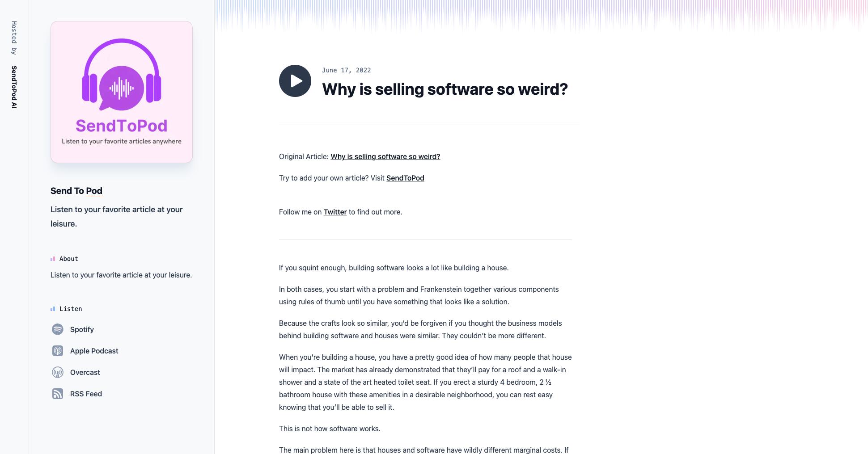Click the Apple Podcast icon

(58, 351)
